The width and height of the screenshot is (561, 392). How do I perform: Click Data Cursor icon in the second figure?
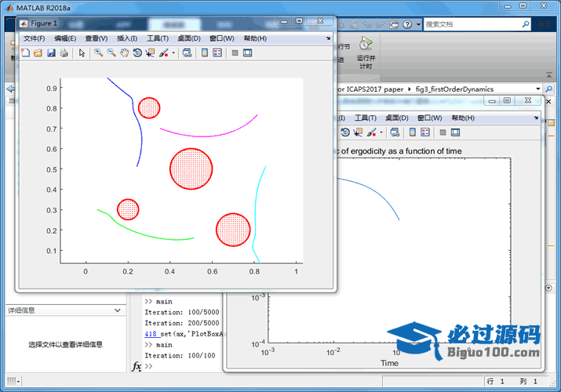click(358, 132)
